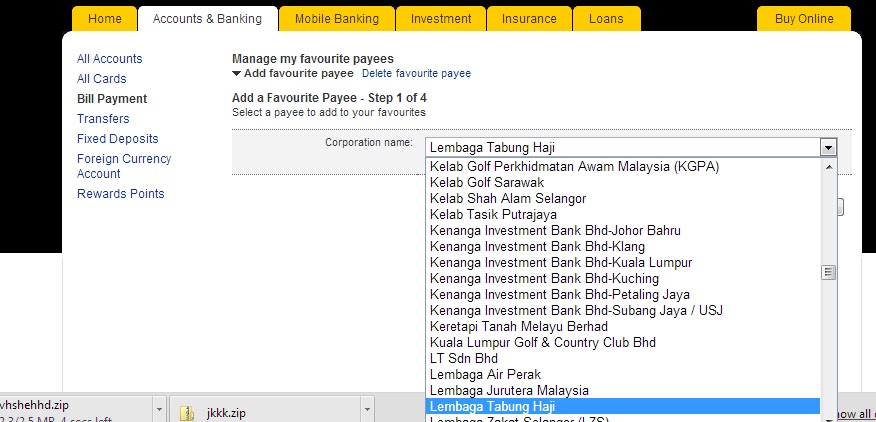Open the Home tab
Image resolution: width=876 pixels, height=422 pixels.
click(104, 19)
